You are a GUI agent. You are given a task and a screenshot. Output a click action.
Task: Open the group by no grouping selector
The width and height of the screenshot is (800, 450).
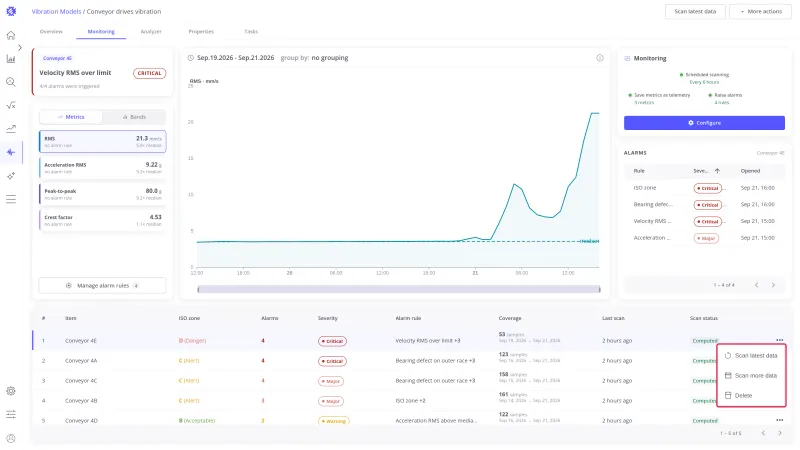point(314,58)
